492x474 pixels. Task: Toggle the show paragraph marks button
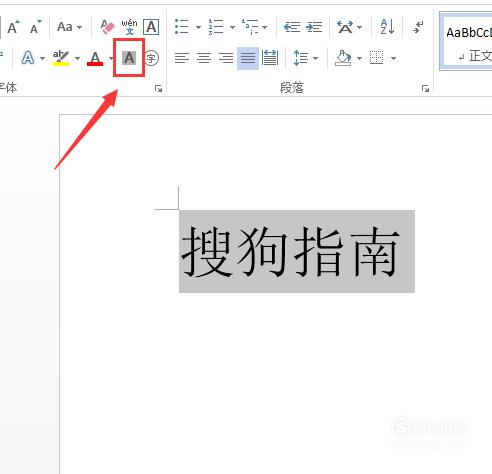(418, 27)
